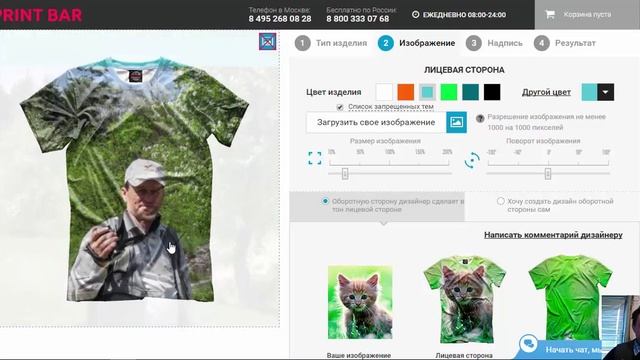The height and width of the screenshot is (360, 640).
Task: Click the light blue current color box
Action: coord(589,92)
